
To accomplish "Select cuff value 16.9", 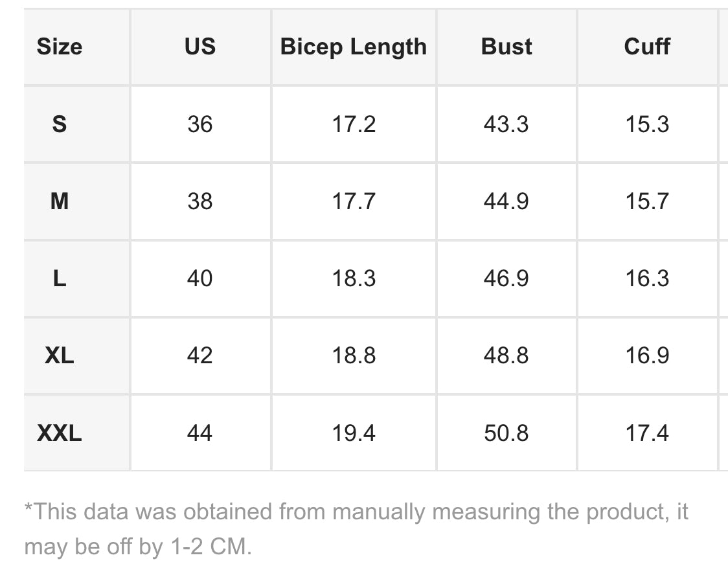I will [647, 355].
